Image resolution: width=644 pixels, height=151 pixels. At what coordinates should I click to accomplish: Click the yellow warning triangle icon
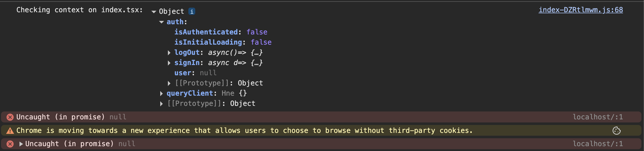click(x=10, y=131)
